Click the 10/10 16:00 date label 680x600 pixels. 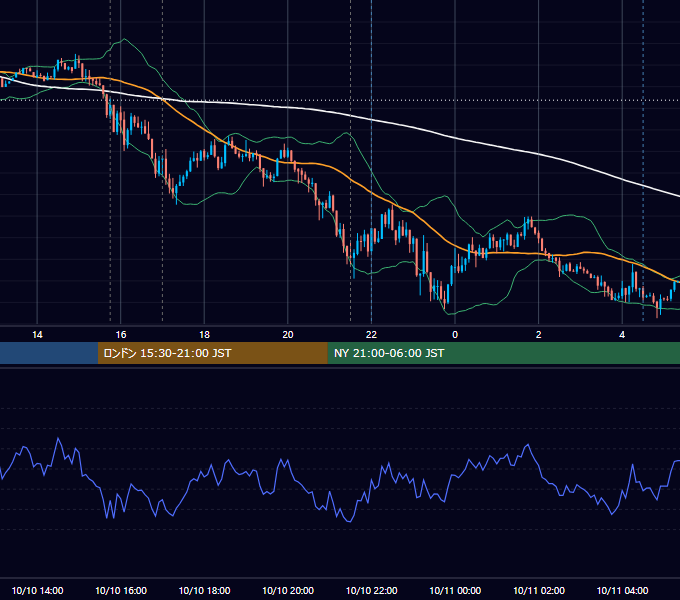[x=121, y=590]
